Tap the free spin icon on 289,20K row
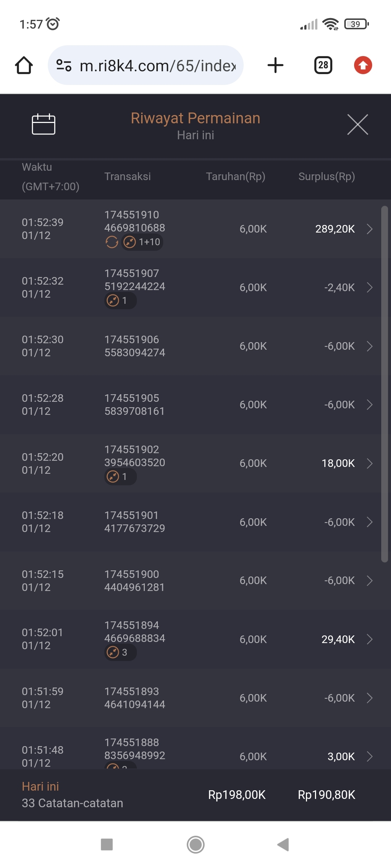Viewport: 391px width, 868px height. (x=112, y=242)
